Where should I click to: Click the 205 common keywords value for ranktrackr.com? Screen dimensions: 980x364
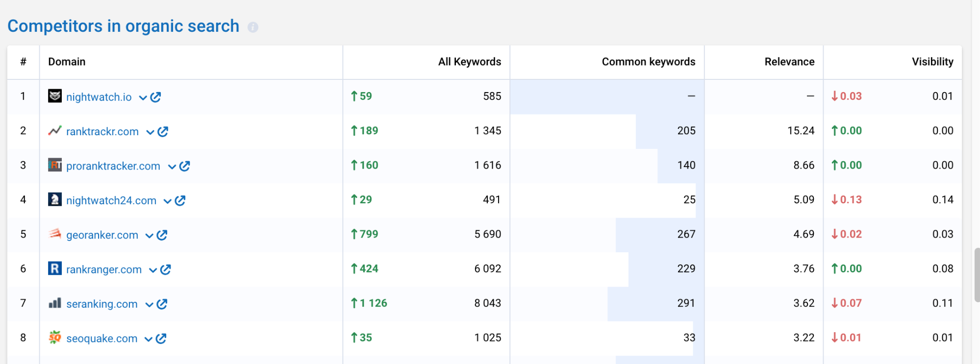click(x=686, y=131)
